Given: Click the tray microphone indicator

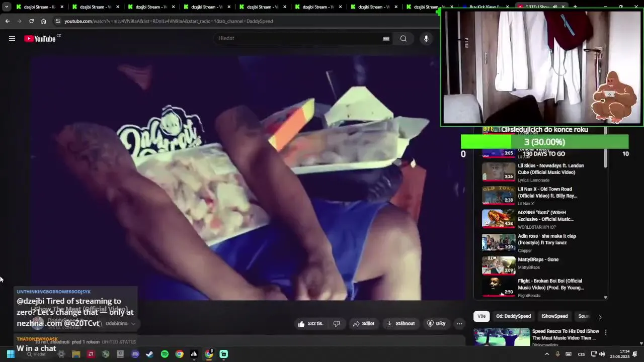Looking at the screenshot, I should (x=557, y=354).
